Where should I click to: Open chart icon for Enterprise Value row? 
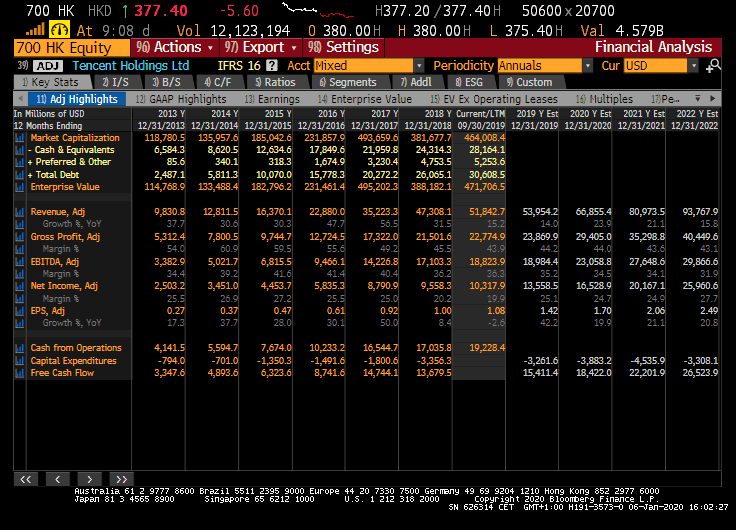tap(19, 187)
